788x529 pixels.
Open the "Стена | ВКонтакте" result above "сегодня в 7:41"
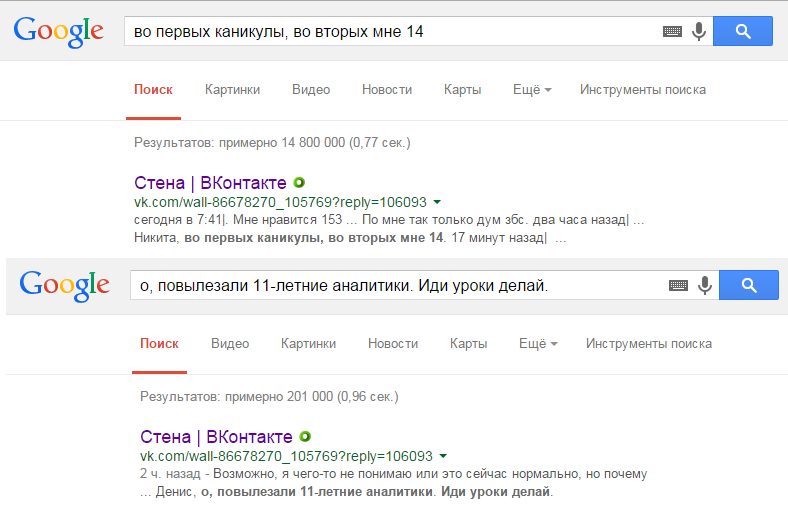(x=211, y=183)
